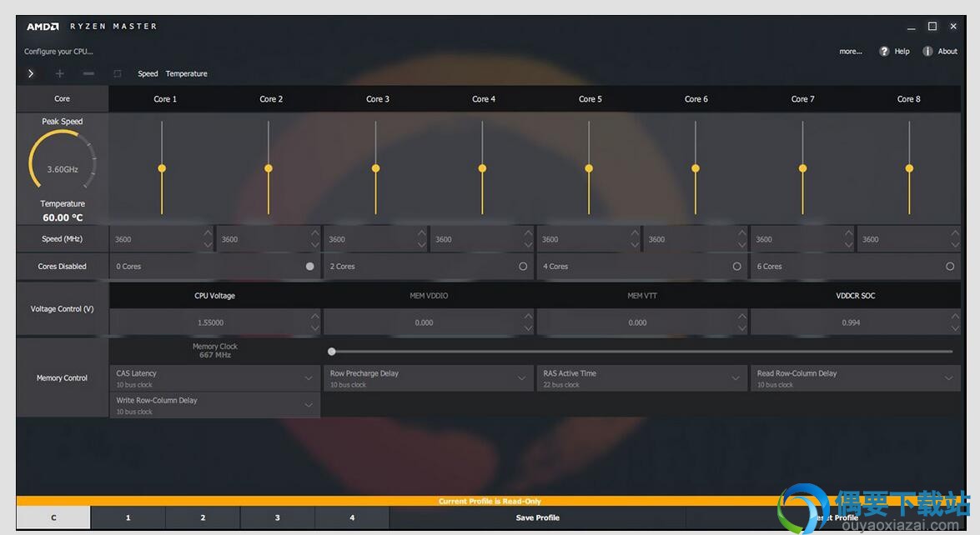This screenshot has width=980, height=535.
Task: Decrease Core 6 speed with down arrow
Action: pyautogui.click(x=741, y=245)
